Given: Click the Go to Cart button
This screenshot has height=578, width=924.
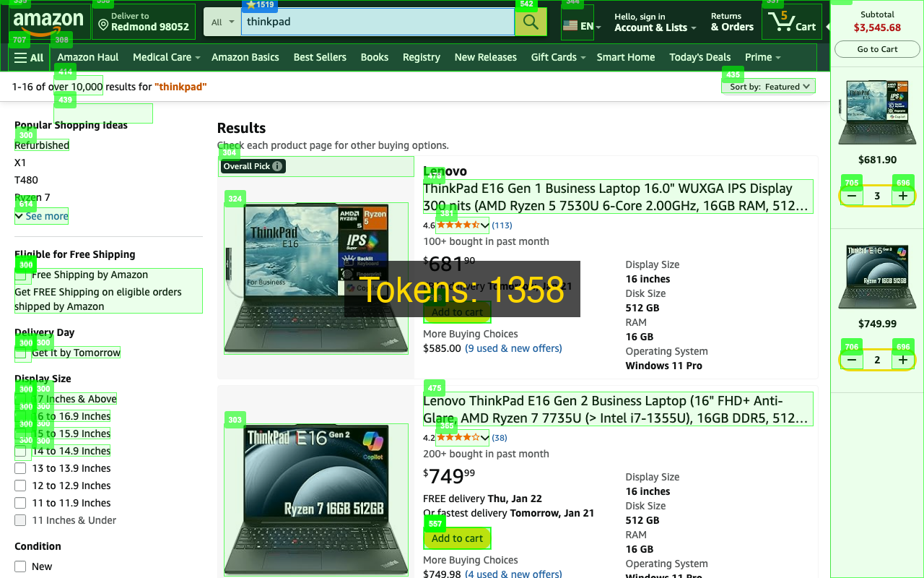Looking at the screenshot, I should 877,49.
